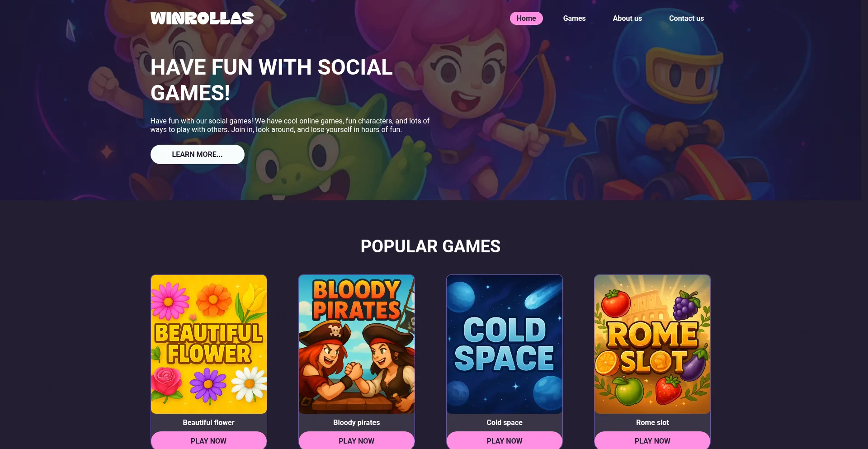The height and width of the screenshot is (449, 868).
Task: Click the LEARN MORE... button
Action: (x=198, y=154)
